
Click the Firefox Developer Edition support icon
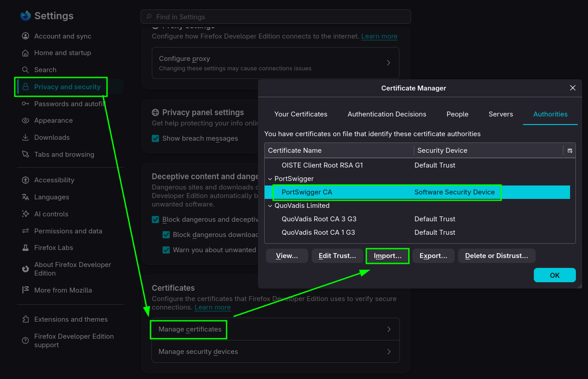[x=26, y=340]
